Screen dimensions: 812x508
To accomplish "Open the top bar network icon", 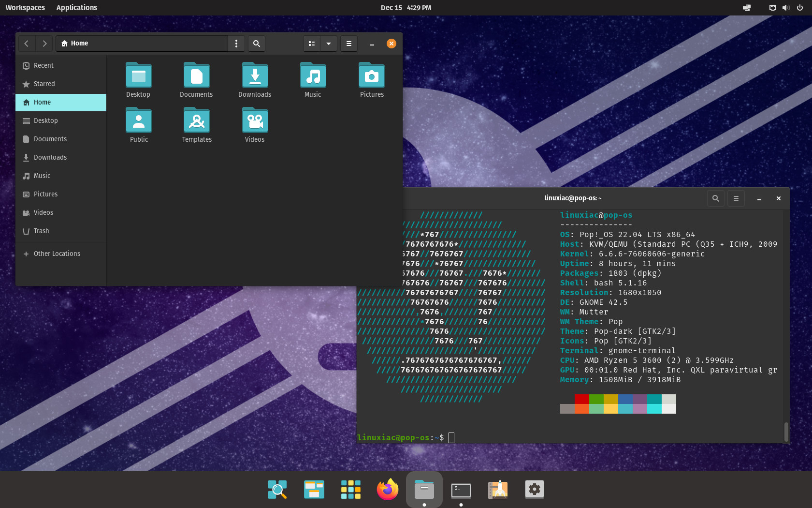I will click(x=772, y=8).
